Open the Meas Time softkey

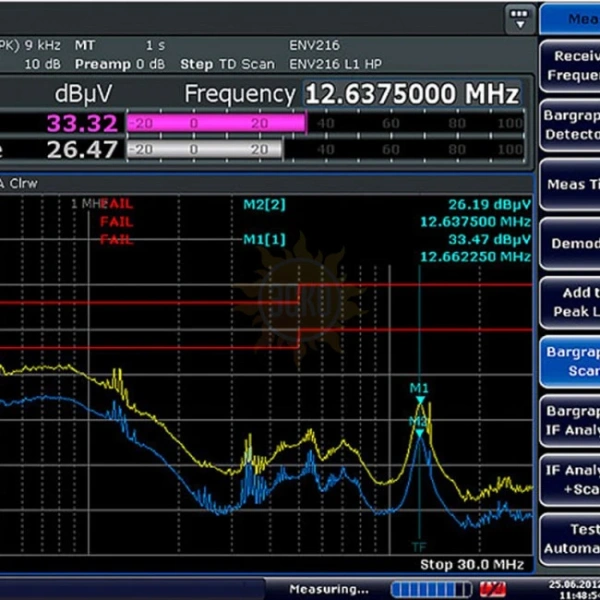(572, 184)
